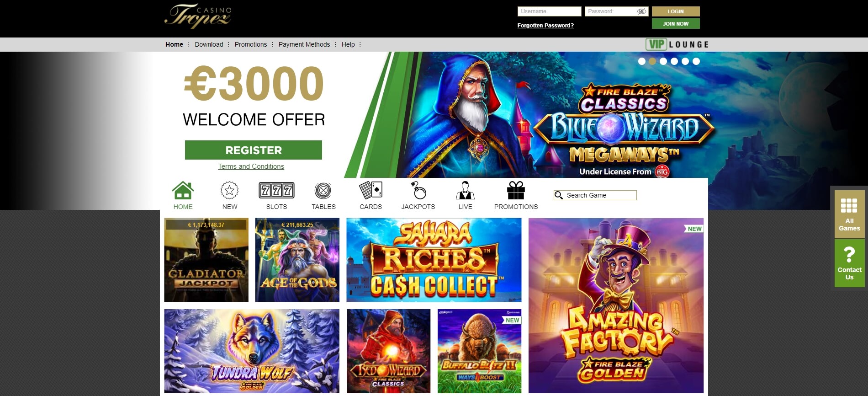Open the Promotions menu item

(251, 44)
